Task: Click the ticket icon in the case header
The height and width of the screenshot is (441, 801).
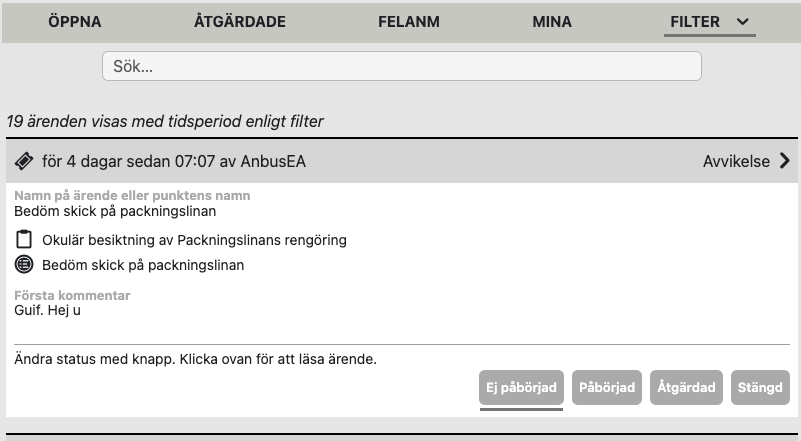Action: pos(24,161)
